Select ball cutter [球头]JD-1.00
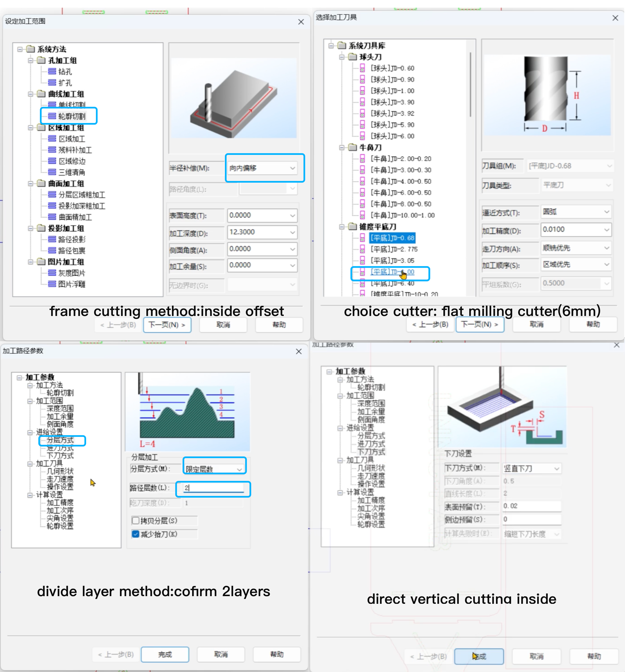625x672 pixels. pyautogui.click(x=392, y=91)
